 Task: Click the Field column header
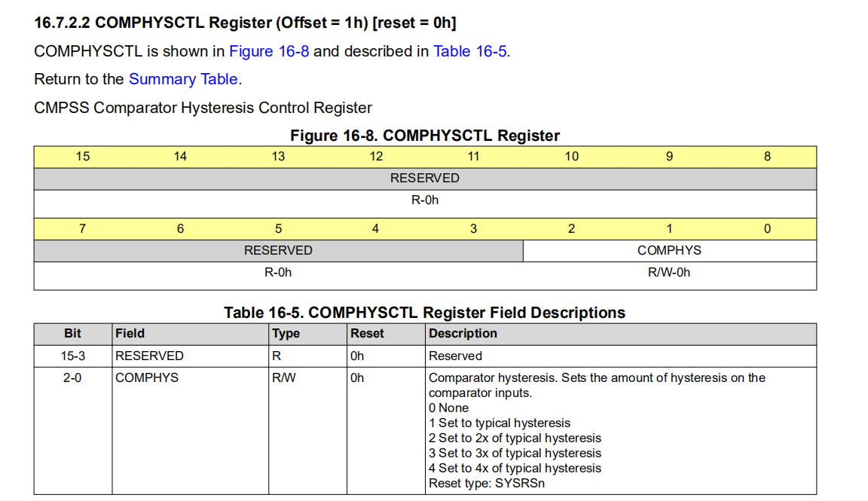[x=130, y=333]
